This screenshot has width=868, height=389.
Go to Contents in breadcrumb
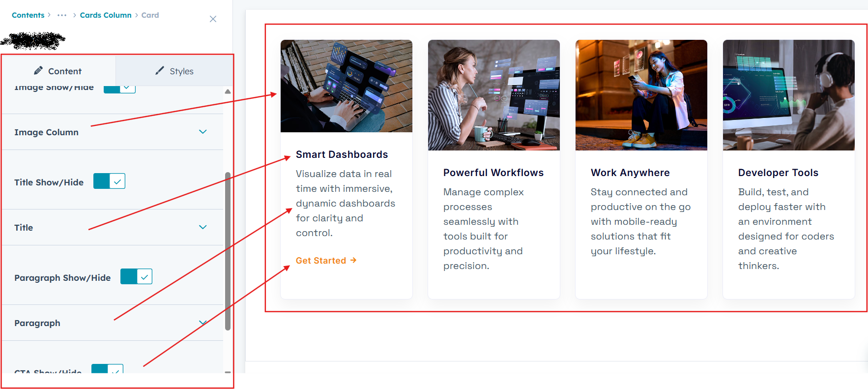28,15
